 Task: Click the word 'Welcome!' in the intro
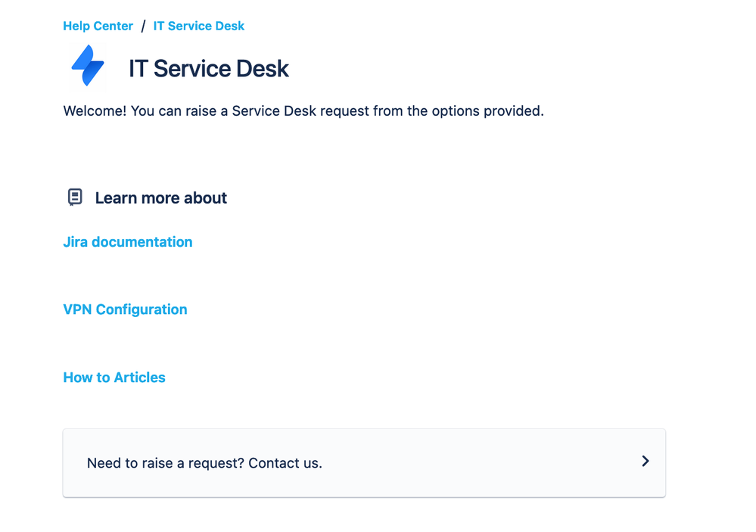tap(95, 111)
